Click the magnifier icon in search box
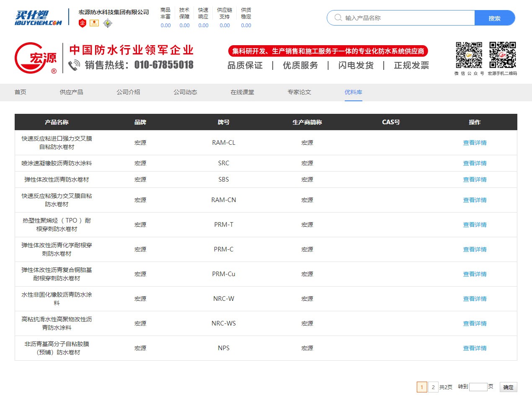This screenshot has height=400, width=532. click(x=338, y=18)
